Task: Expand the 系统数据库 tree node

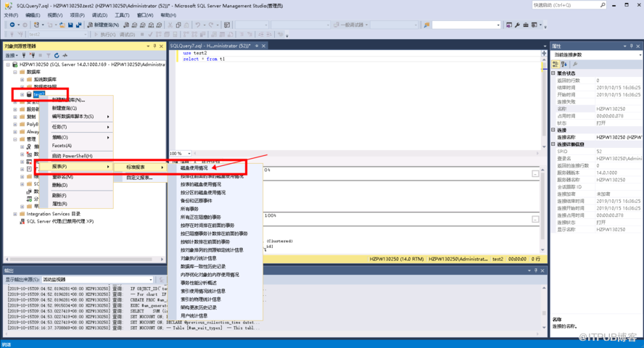Action: 22,79
